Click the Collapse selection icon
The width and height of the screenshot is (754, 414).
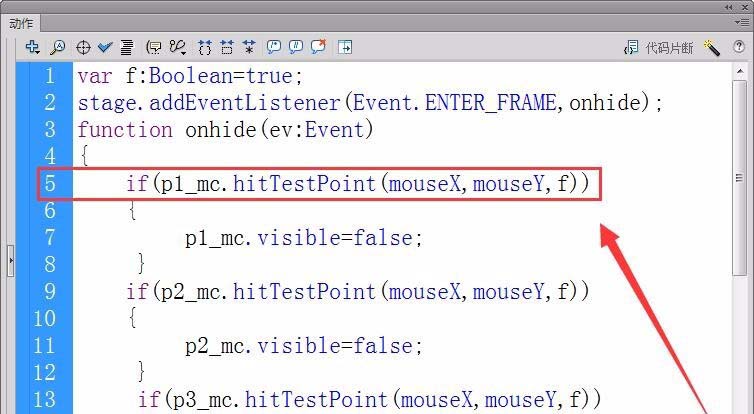pos(227,47)
